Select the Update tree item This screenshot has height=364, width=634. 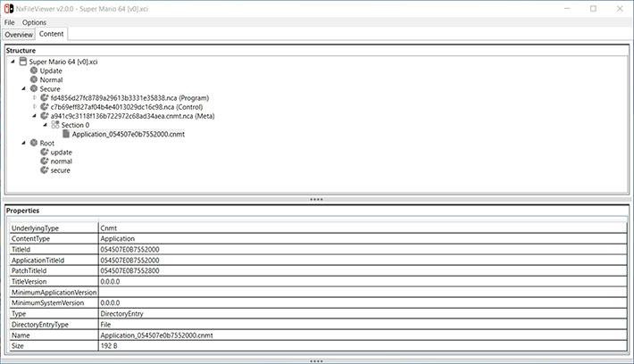coord(51,70)
